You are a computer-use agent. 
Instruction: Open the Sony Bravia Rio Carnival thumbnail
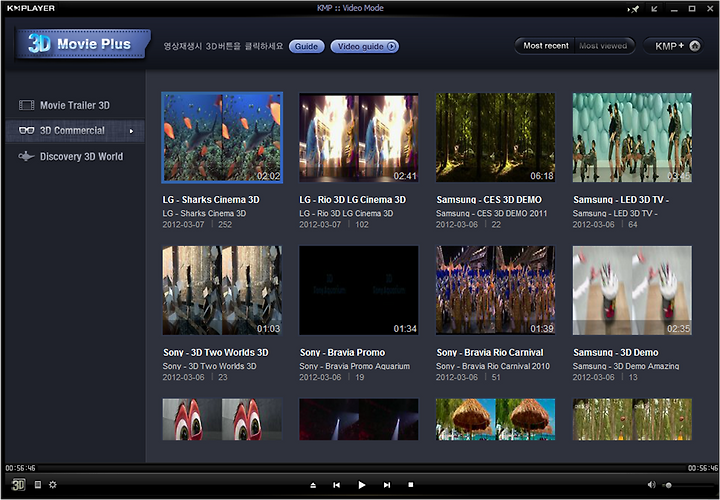coord(495,290)
